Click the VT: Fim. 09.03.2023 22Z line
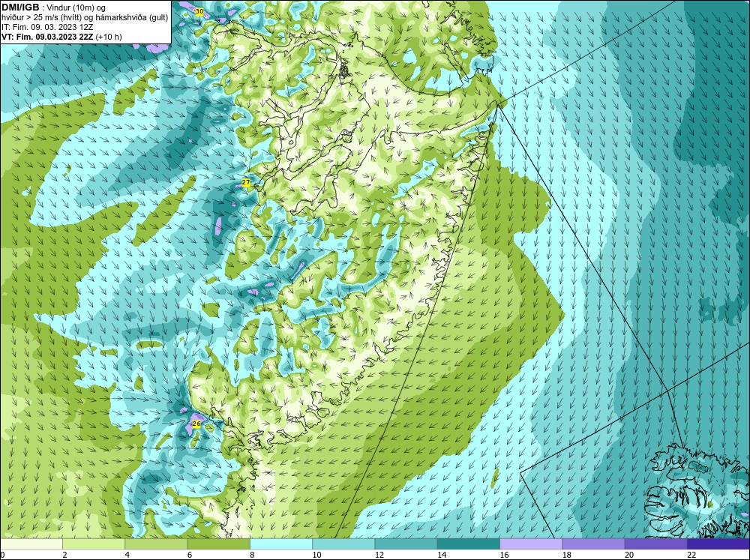 pos(48,36)
